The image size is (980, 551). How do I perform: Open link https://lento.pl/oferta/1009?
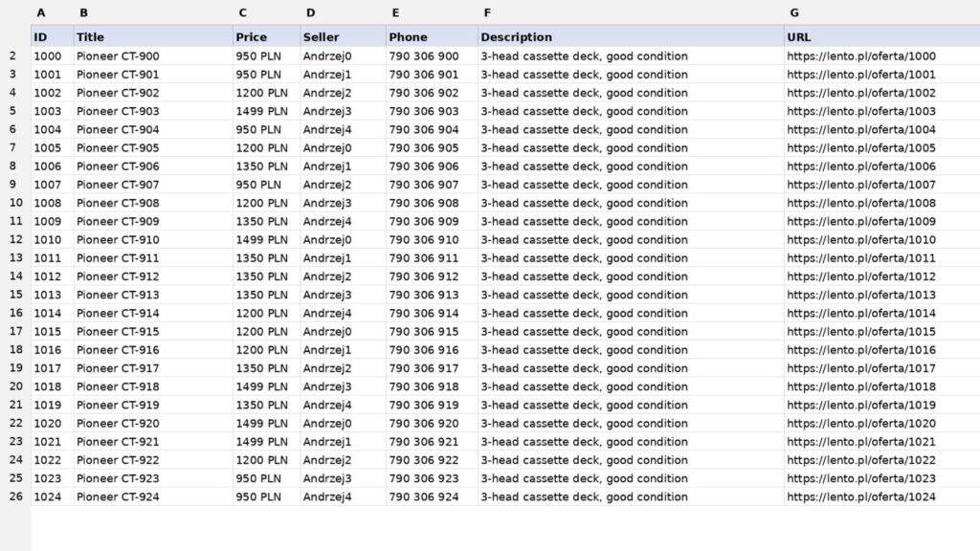[x=861, y=221]
